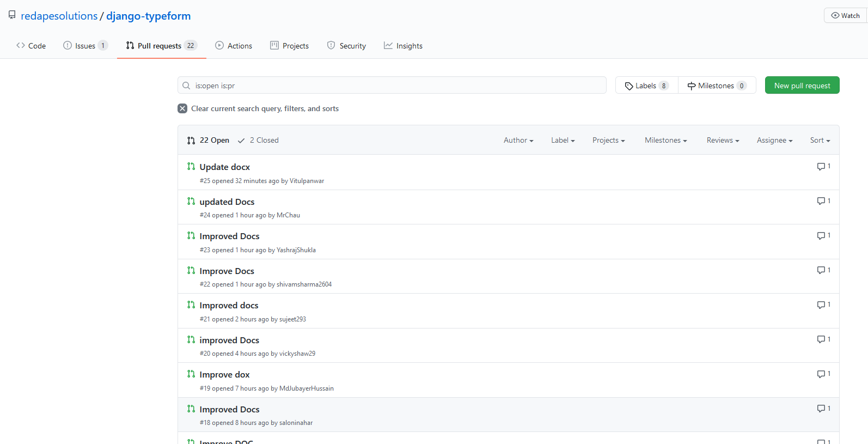Click the PR icon beside Improved Docs #23
This screenshot has width=868, height=444.
[191, 235]
